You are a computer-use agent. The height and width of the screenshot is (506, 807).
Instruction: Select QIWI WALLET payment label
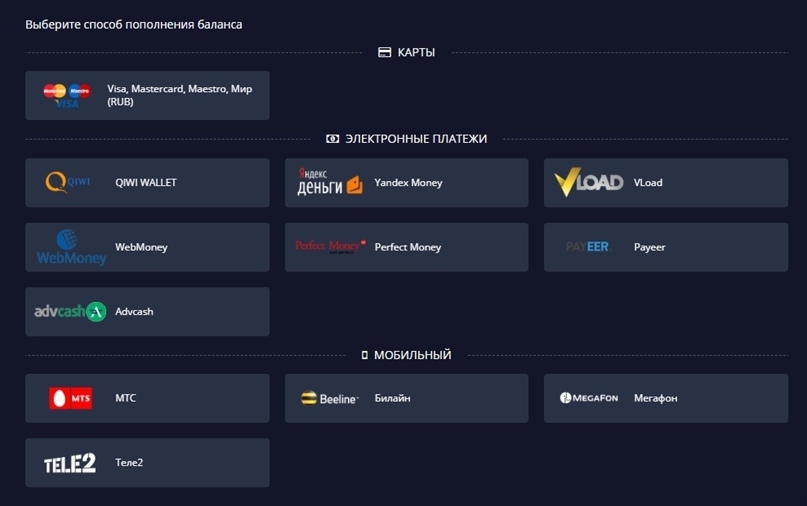(146, 183)
